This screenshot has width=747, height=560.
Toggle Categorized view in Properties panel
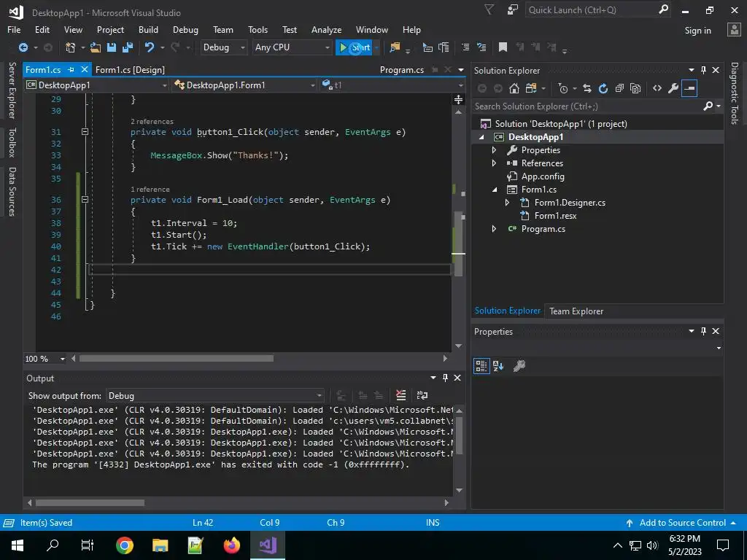coord(481,366)
